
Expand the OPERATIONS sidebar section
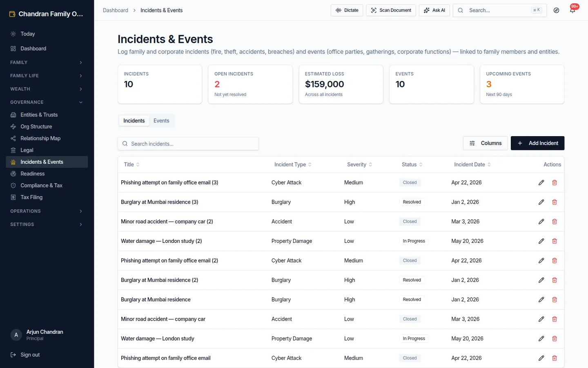tap(47, 211)
